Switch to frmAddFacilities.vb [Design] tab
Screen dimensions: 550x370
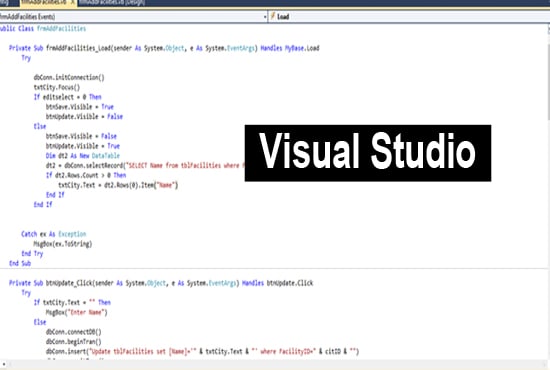pyautogui.click(x=112, y=3)
